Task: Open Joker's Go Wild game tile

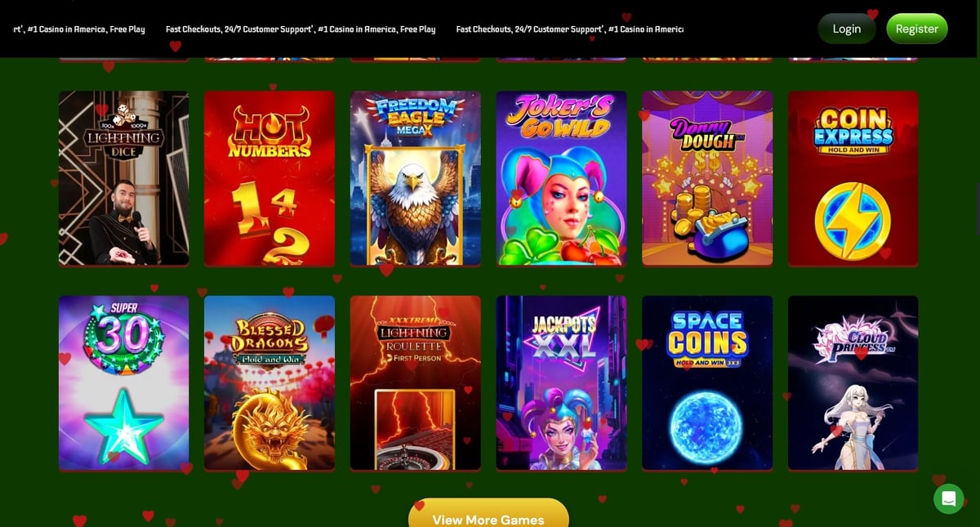Action: click(561, 178)
